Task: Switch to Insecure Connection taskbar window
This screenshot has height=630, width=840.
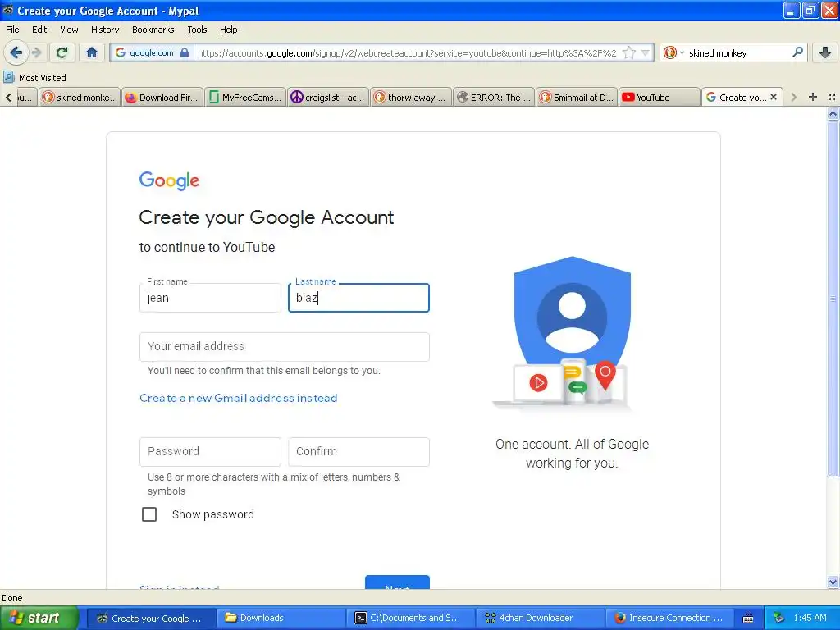Action: click(671, 618)
